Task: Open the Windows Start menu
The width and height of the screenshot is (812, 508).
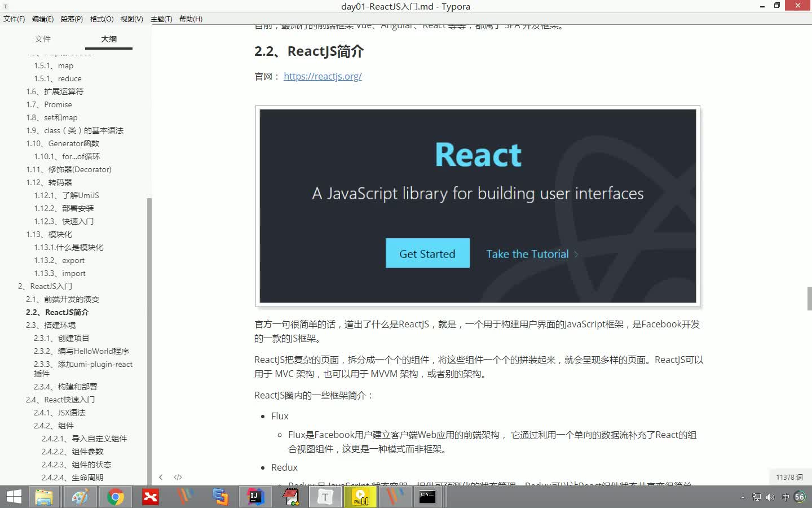Action: (x=14, y=497)
